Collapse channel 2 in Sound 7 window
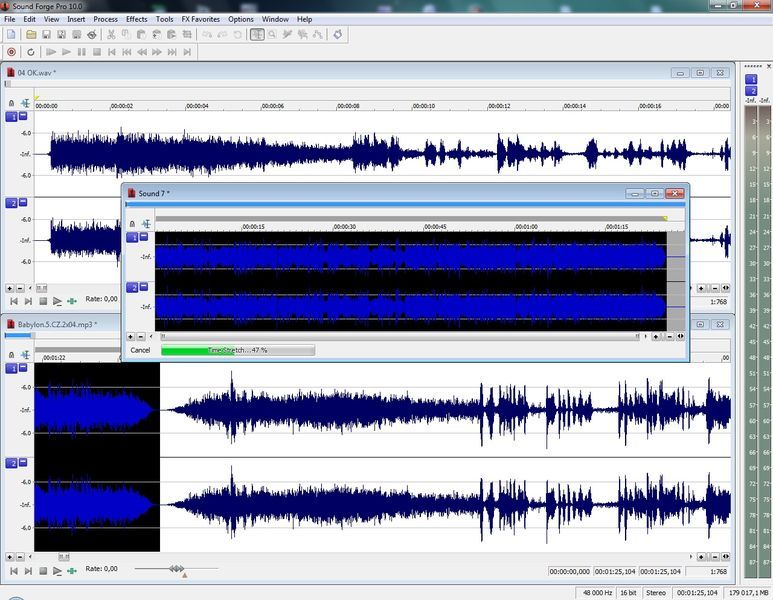This screenshot has width=773, height=600. point(144,286)
